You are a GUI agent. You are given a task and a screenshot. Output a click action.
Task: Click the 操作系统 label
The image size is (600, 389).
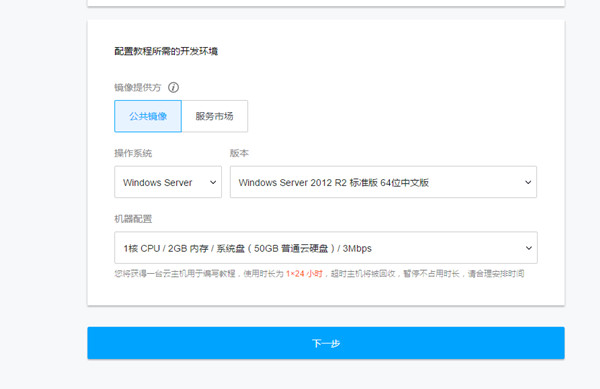tap(133, 153)
